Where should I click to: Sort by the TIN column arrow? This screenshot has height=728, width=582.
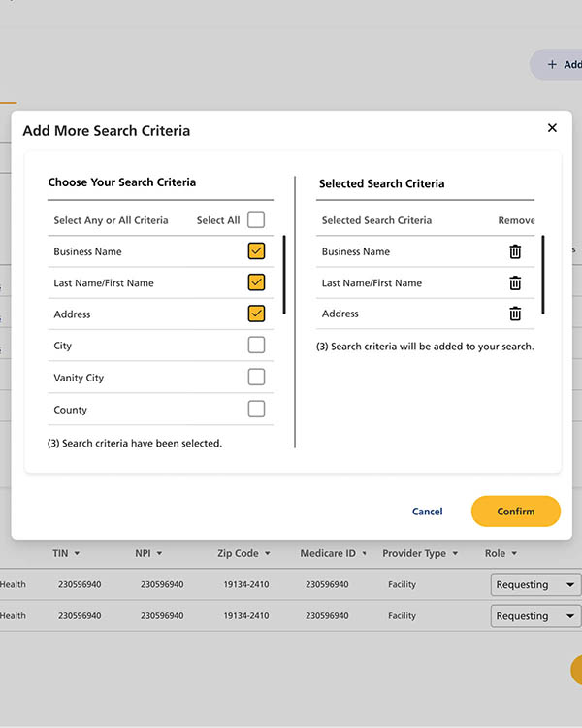[77, 554]
